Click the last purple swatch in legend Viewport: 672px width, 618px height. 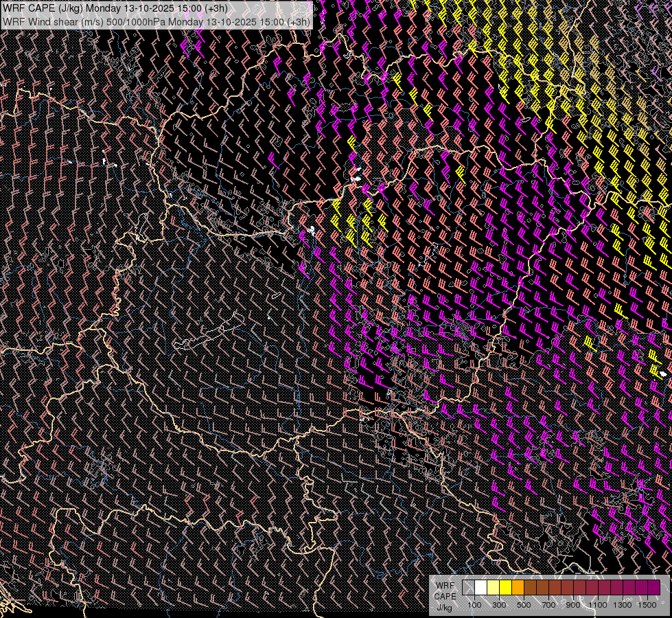click(x=653, y=588)
